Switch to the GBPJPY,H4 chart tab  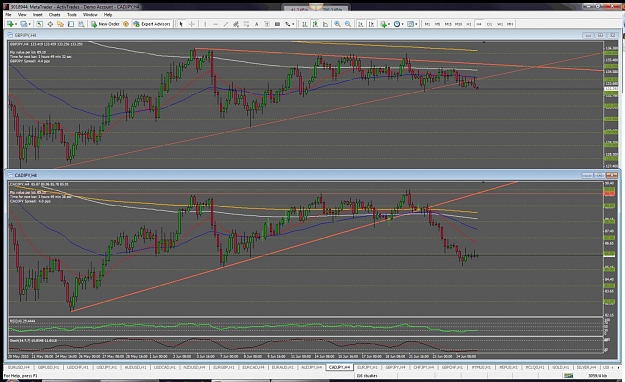tap(395, 367)
